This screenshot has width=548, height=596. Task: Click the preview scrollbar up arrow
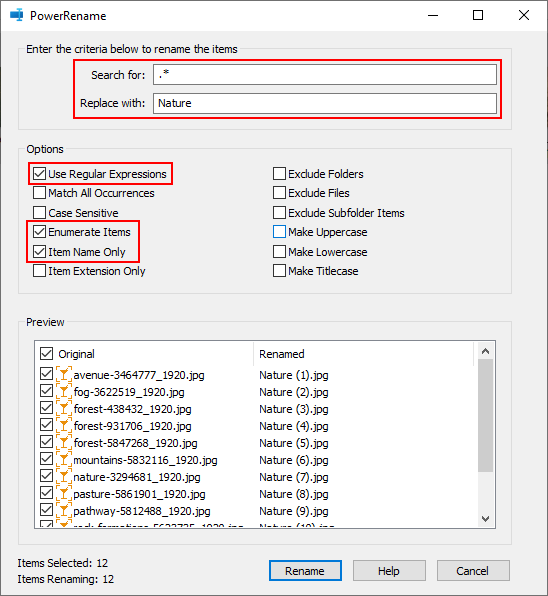485,351
